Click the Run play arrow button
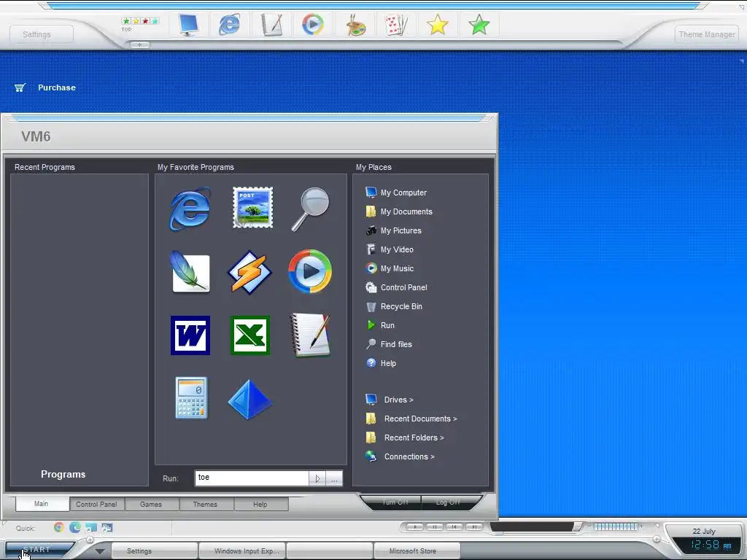747x560 pixels. pyautogui.click(x=317, y=478)
